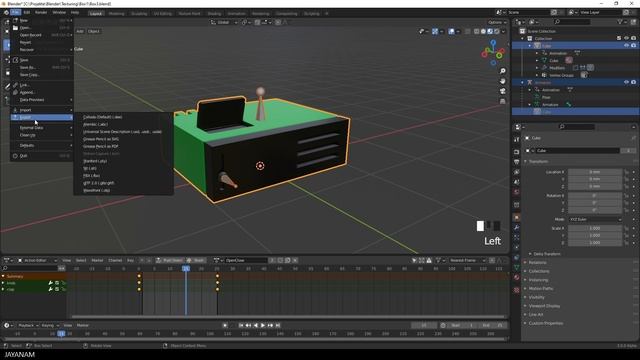Toggle show gizmo icon
640x360 pixels.
[435, 31]
